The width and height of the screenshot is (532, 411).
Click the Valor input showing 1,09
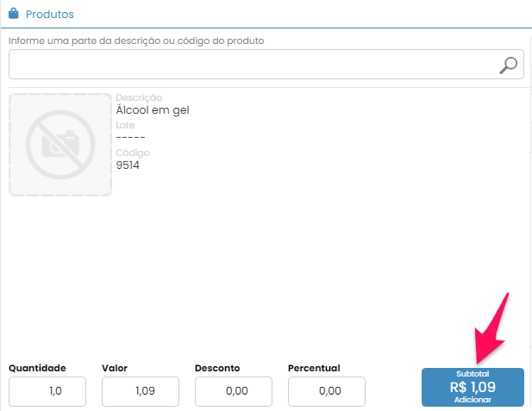[141, 391]
